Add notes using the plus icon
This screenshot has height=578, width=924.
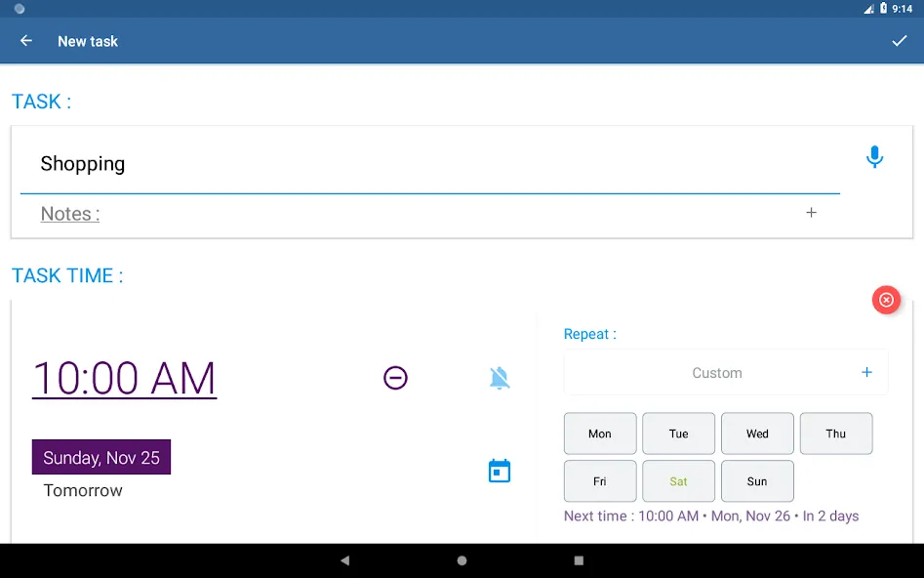(x=811, y=212)
